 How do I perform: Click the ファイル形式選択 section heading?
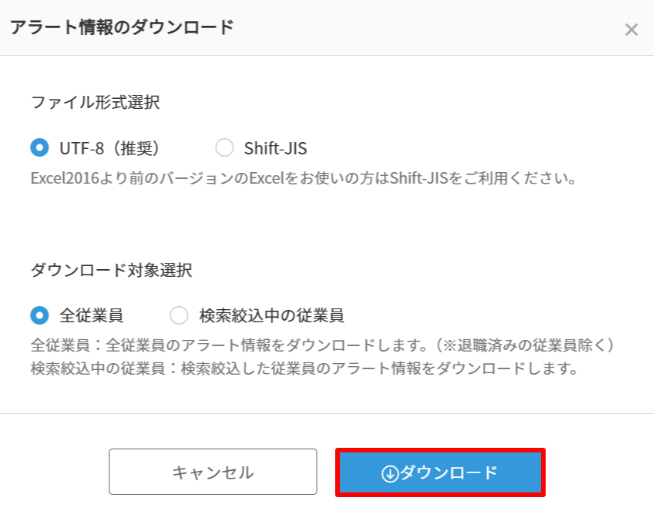(x=95, y=102)
